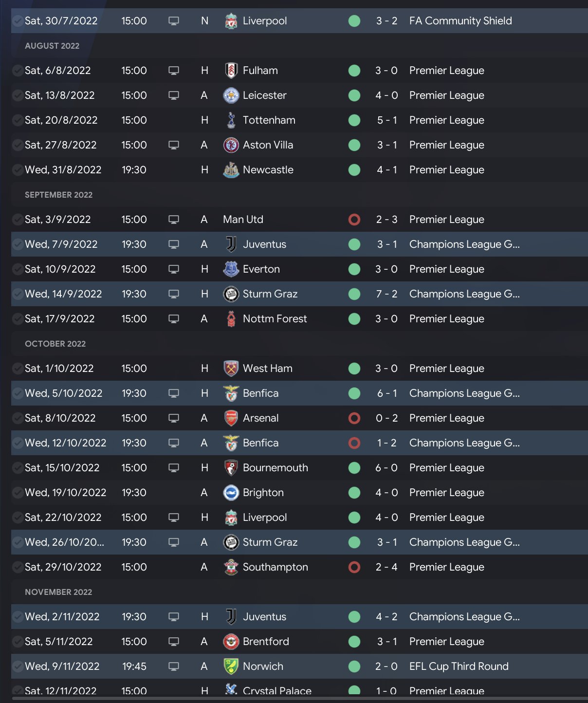Click the Newcastle club badge
588x703 pixels.
click(231, 170)
